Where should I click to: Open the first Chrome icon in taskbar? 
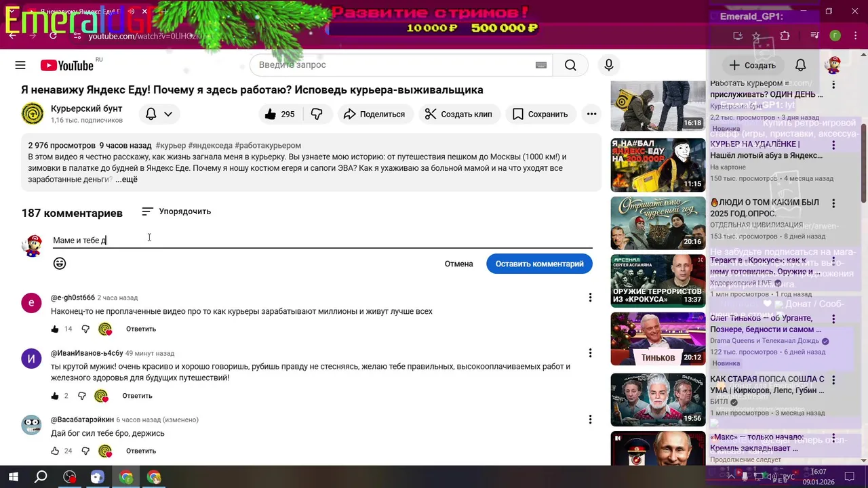[126, 476]
